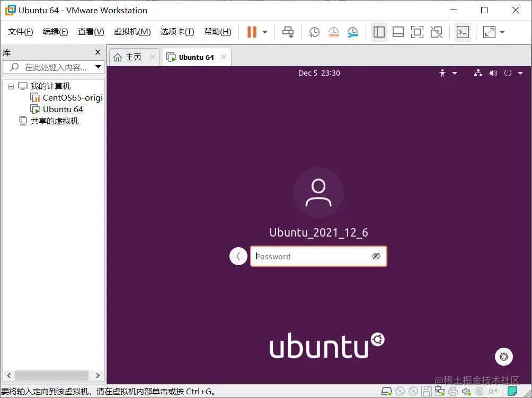Click the CD/DVD icon beside the floppy icon
532x398 pixels.
click(413, 392)
